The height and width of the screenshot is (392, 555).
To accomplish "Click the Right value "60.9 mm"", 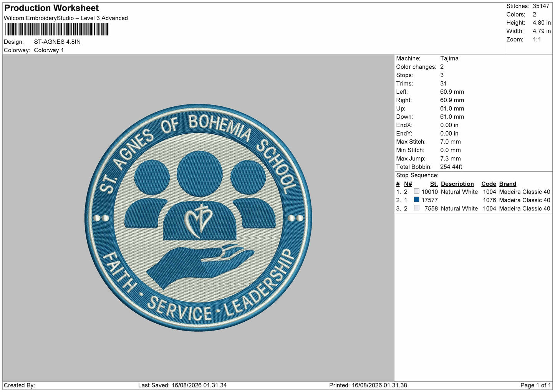I will coord(452,100).
